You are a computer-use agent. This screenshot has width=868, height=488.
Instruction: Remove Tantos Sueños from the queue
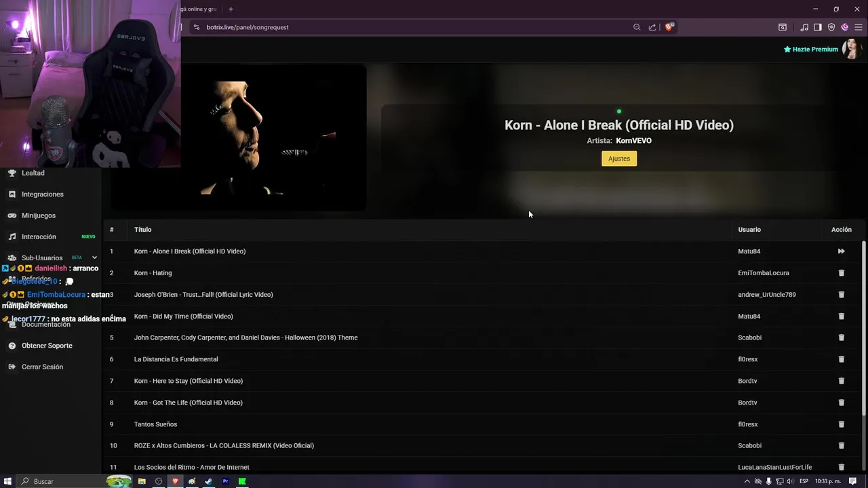(842, 424)
